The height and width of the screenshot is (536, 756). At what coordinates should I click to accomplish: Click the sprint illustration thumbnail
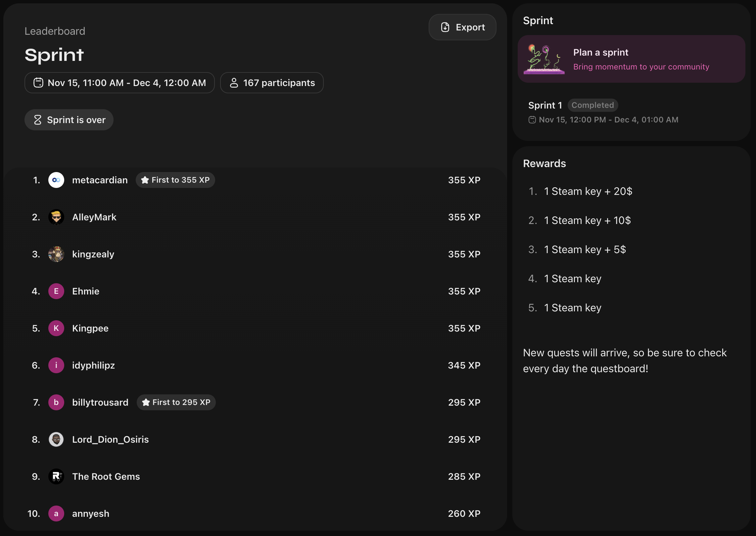point(544,59)
